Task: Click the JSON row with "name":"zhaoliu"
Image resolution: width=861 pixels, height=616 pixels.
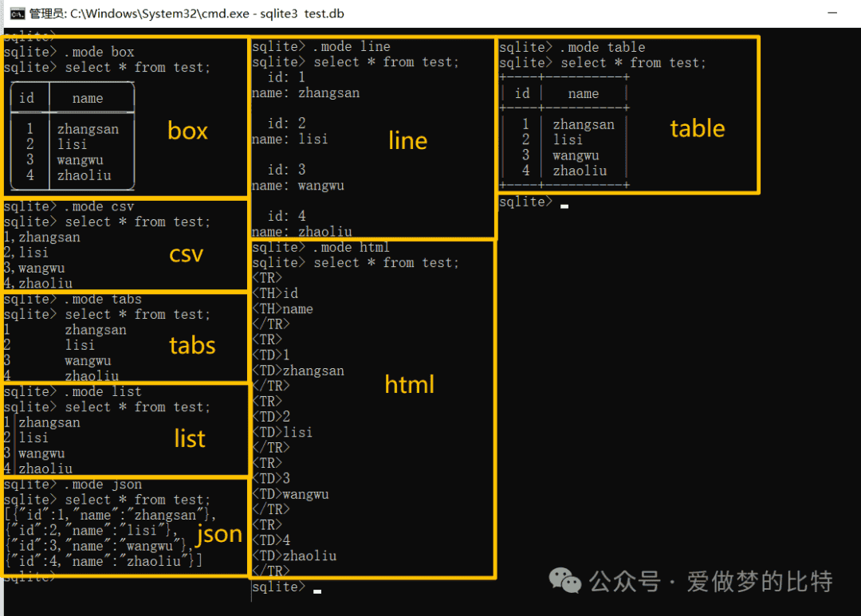Action: [x=104, y=561]
